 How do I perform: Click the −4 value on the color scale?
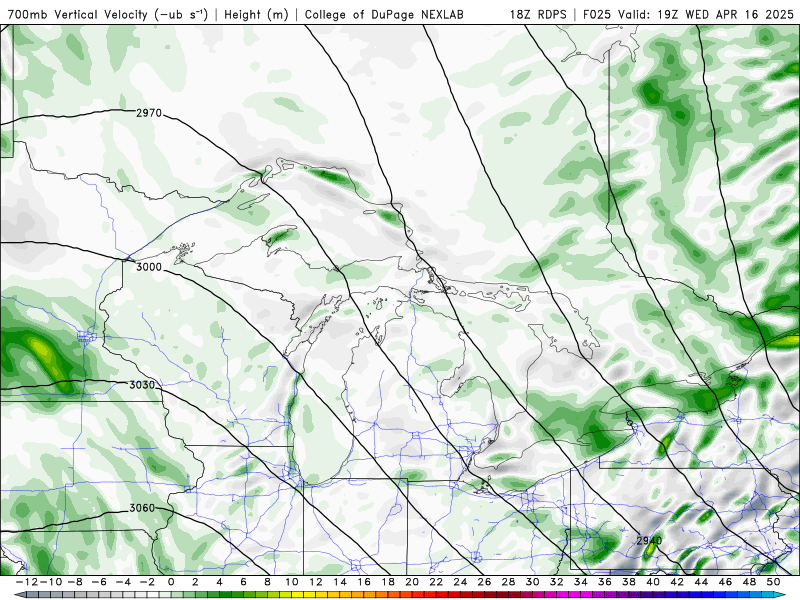(x=122, y=582)
